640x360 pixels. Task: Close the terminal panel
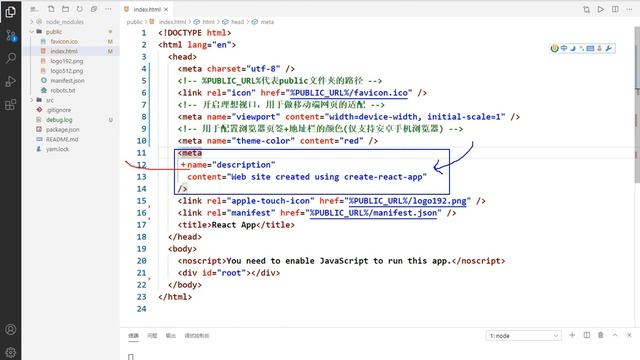coord(629,335)
